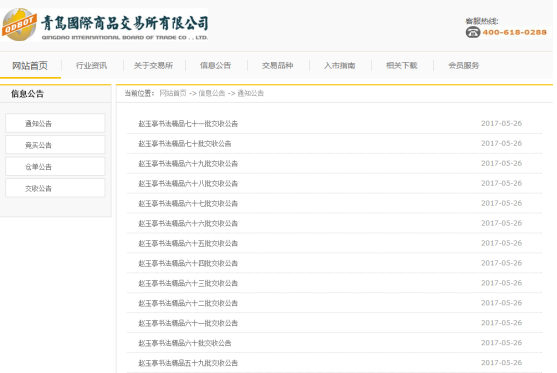This screenshot has height=373, width=557.
Task: Select 竞买公告 in the left sidebar
Action: pyautogui.click(x=55, y=145)
